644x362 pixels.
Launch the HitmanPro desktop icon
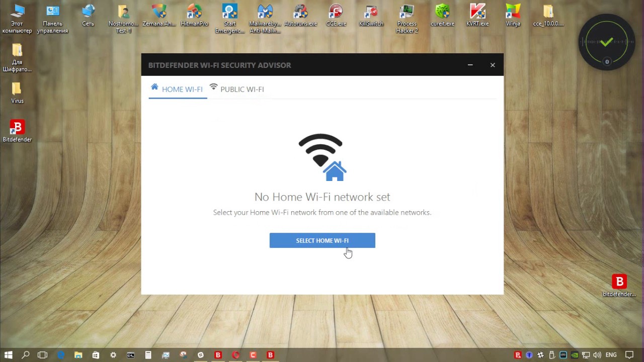point(194,15)
